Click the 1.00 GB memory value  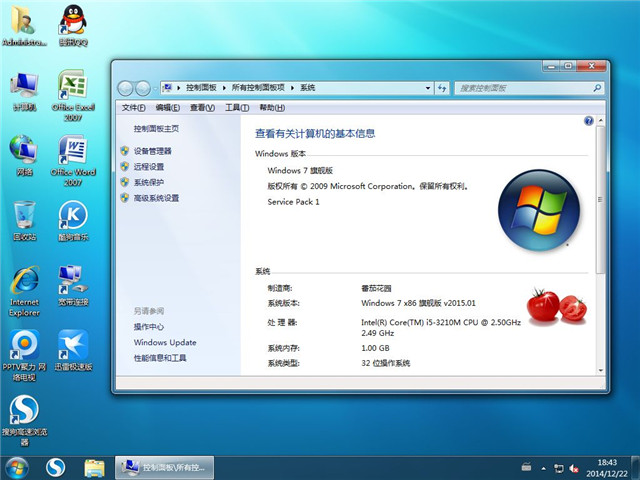[x=375, y=348]
